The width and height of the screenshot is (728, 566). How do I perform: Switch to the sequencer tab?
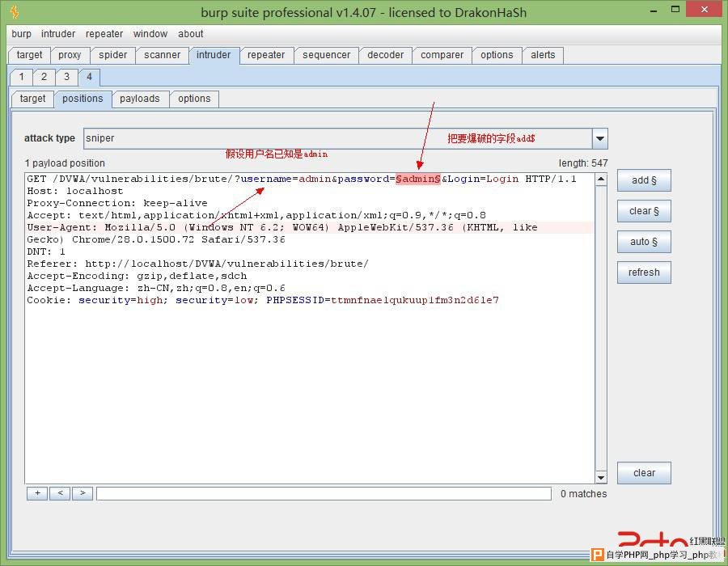coord(327,55)
